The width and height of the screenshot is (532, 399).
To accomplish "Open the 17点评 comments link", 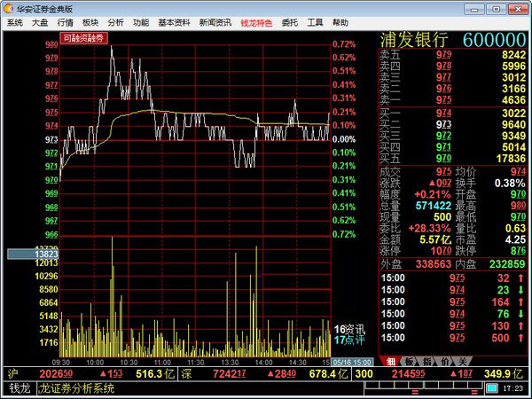I will [x=348, y=340].
